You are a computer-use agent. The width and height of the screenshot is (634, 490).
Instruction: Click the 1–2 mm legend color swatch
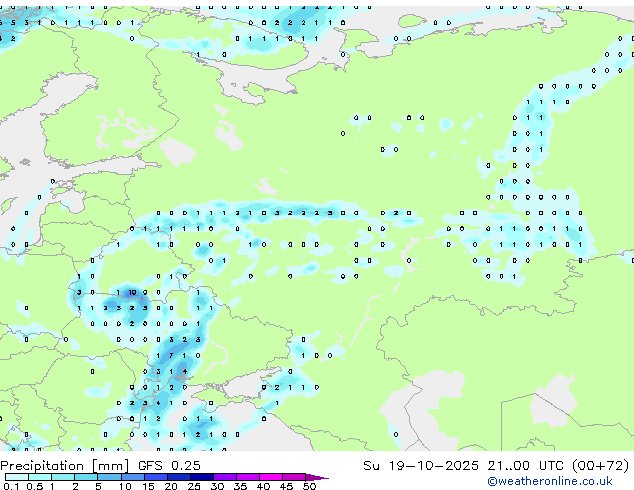pos(63,477)
